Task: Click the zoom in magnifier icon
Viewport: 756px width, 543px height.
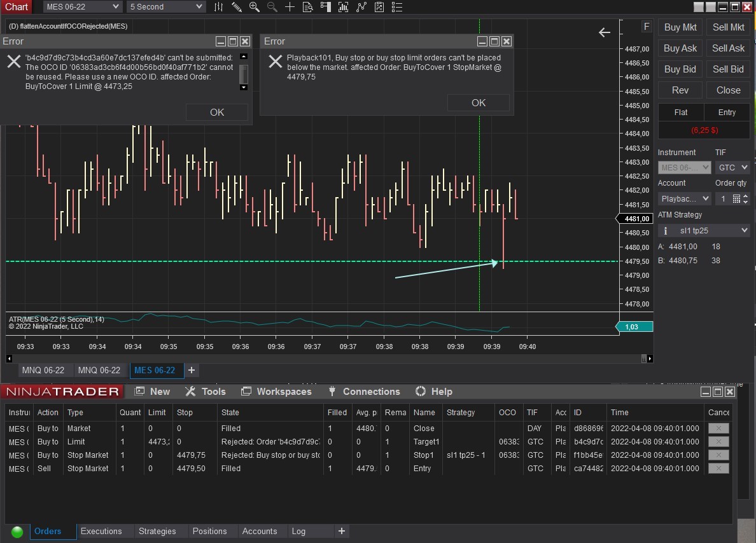Action: (x=255, y=7)
